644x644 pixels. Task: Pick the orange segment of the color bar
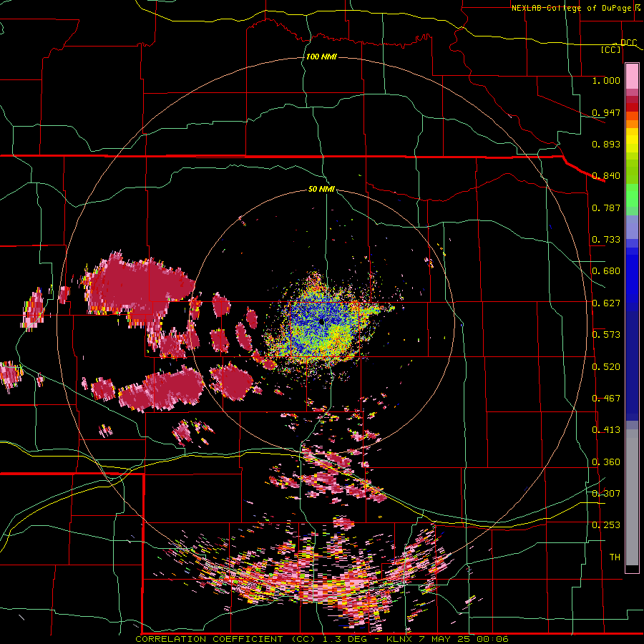pos(632,124)
